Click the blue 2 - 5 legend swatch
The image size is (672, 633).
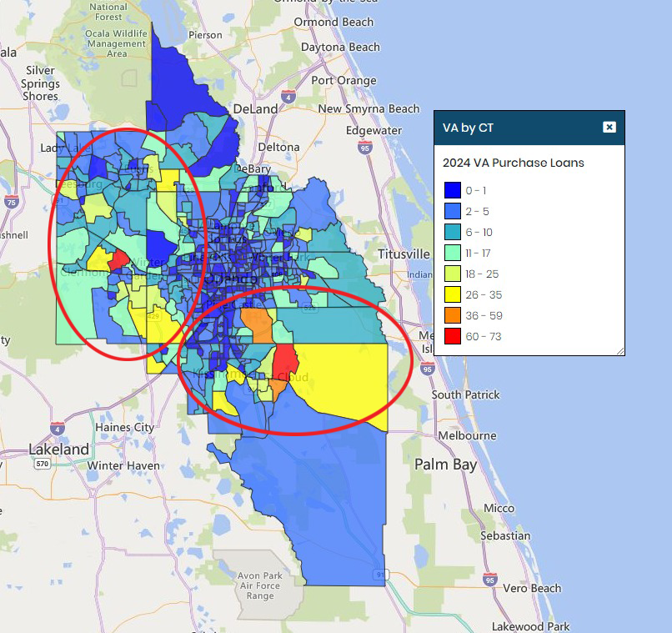click(453, 211)
